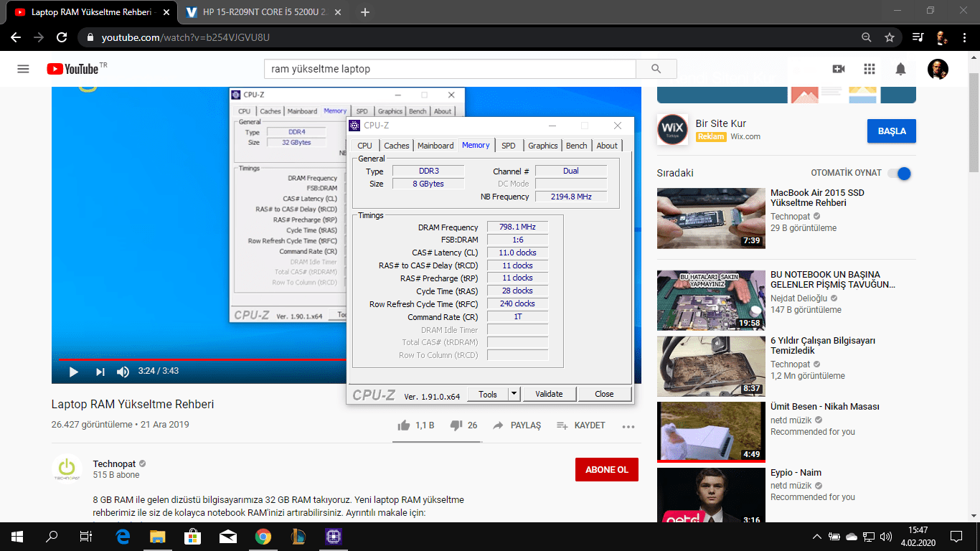The height and width of the screenshot is (551, 980).
Task: Switch to Bench tab in CPU-Z
Action: pyautogui.click(x=577, y=146)
